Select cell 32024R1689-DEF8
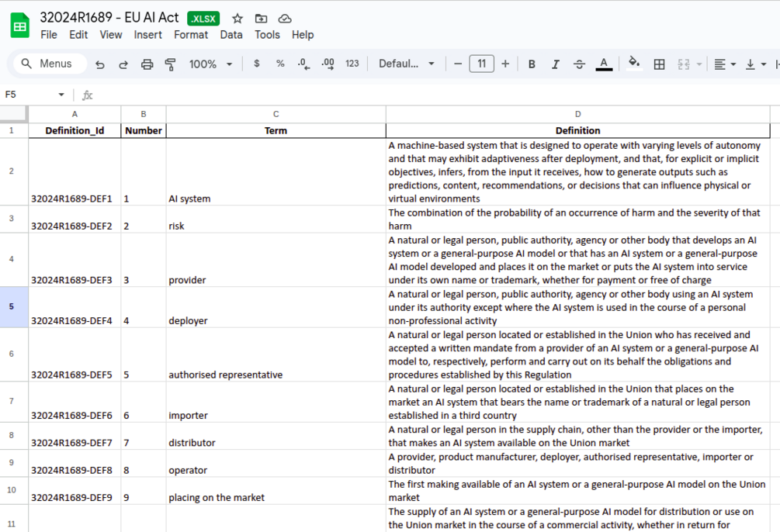 click(x=75, y=464)
